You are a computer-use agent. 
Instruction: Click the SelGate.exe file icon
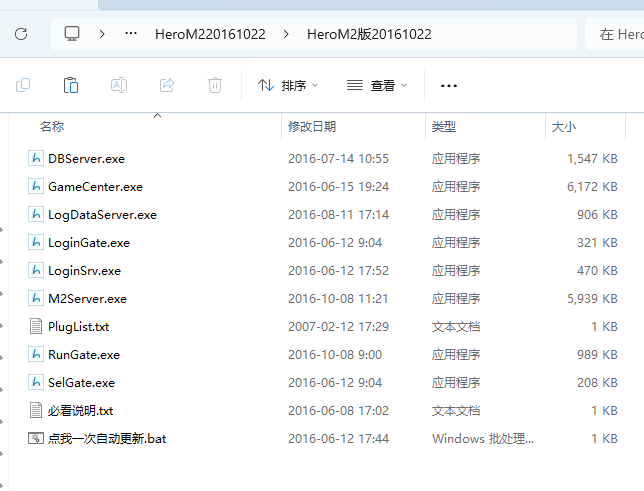tap(36, 383)
